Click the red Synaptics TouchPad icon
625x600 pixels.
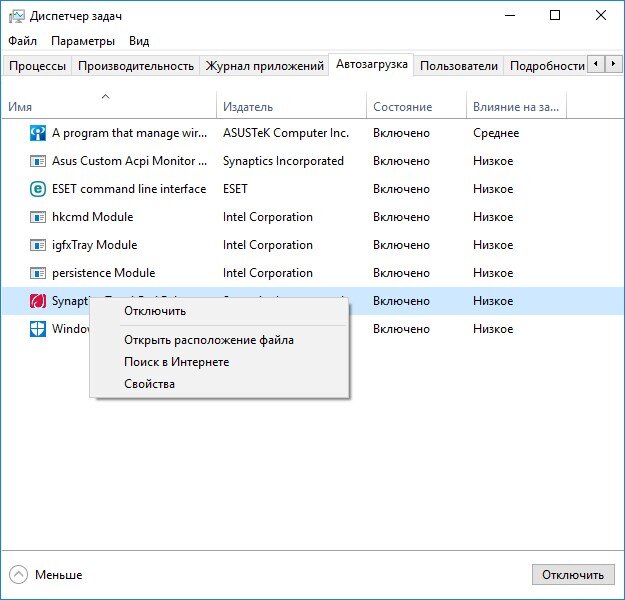pos(38,301)
